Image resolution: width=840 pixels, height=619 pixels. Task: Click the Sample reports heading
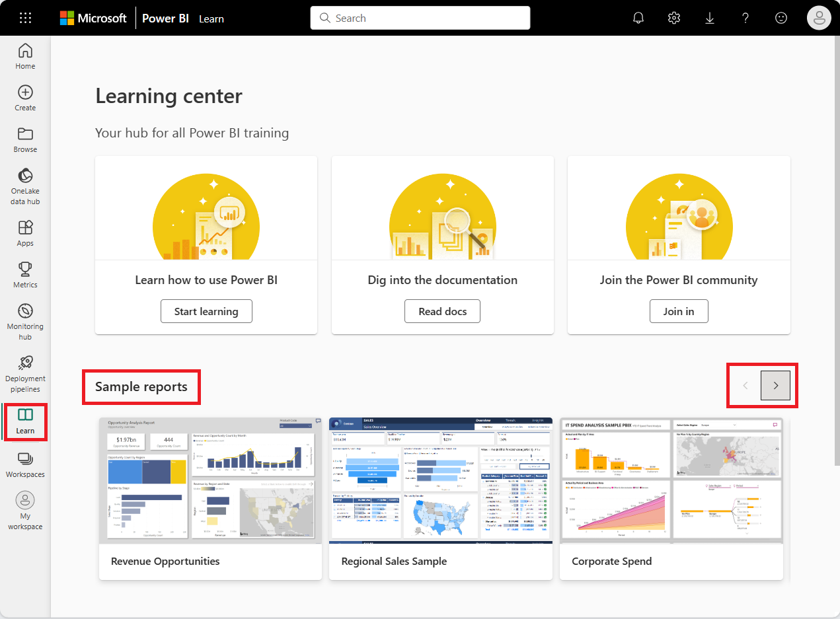(141, 386)
